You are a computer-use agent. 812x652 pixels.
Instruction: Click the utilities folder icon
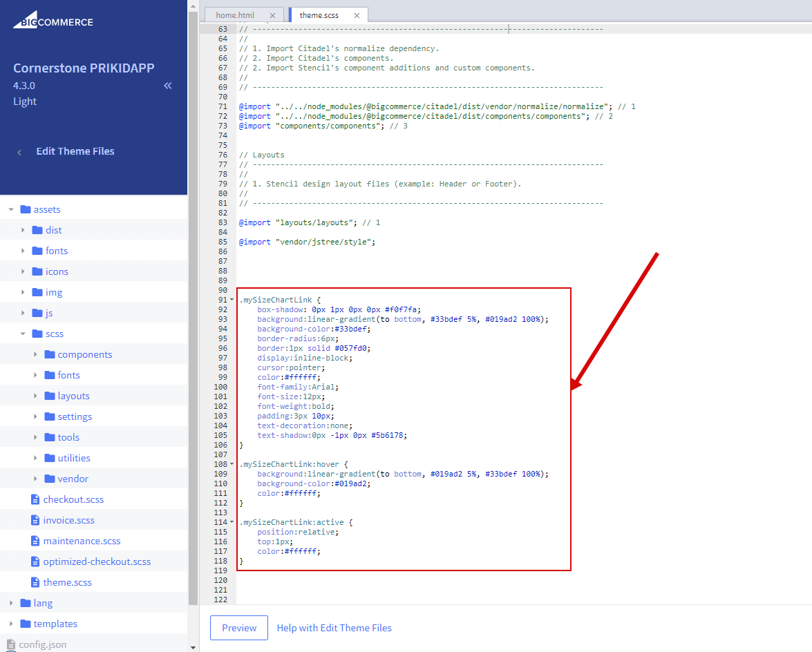[50, 458]
